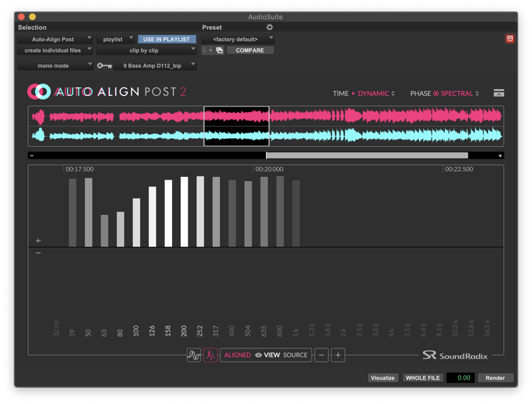Click the scrollbar plus zoom end
The image size is (532, 404).
(500, 156)
